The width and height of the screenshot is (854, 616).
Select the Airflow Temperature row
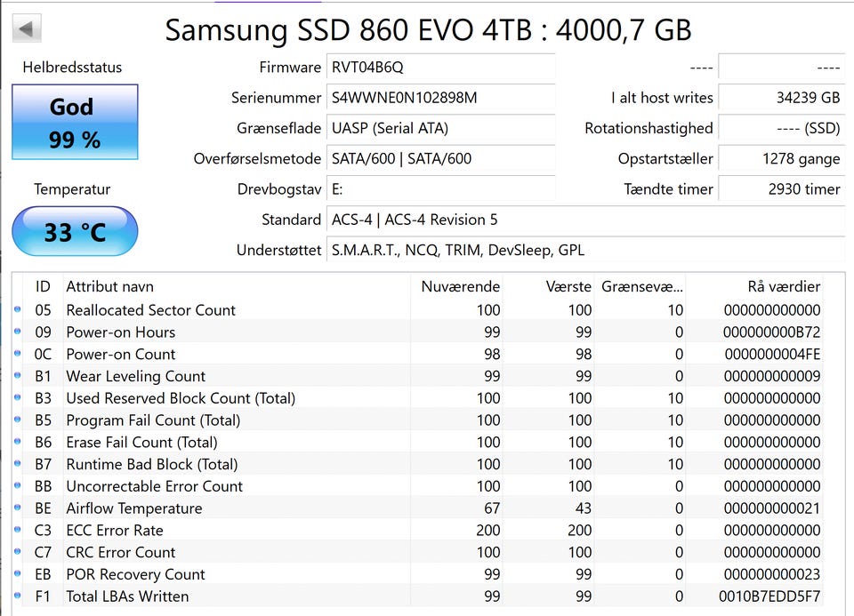pyautogui.click(x=418, y=508)
